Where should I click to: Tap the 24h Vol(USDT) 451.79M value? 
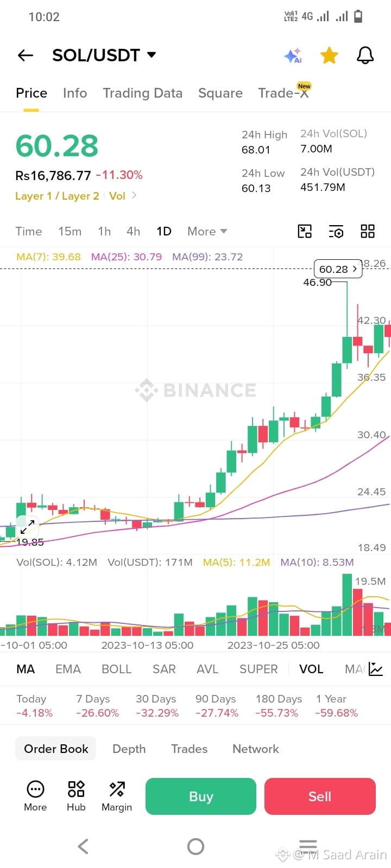coord(323,187)
